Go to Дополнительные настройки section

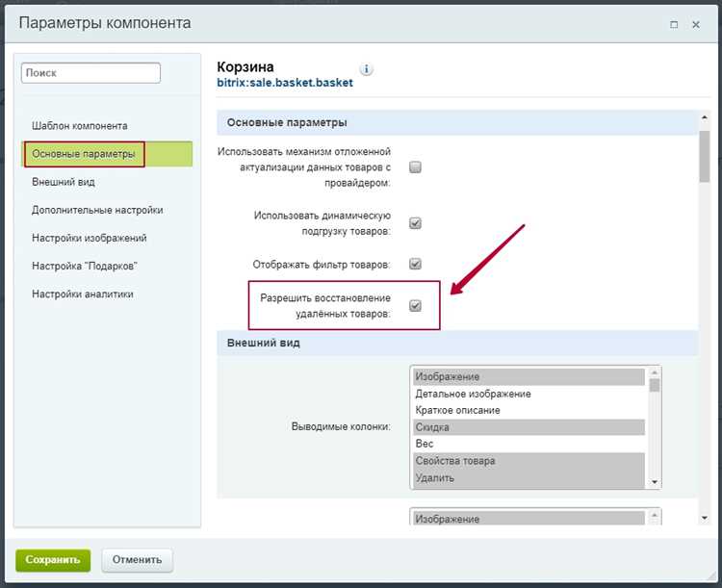97,210
